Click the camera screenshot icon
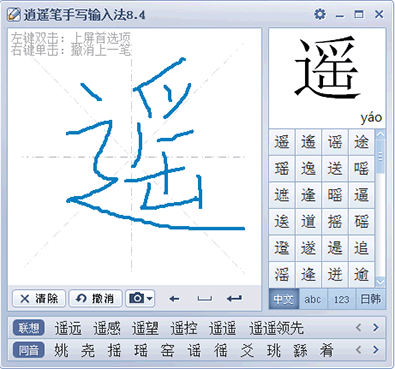This screenshot has width=395, height=369. click(x=137, y=298)
